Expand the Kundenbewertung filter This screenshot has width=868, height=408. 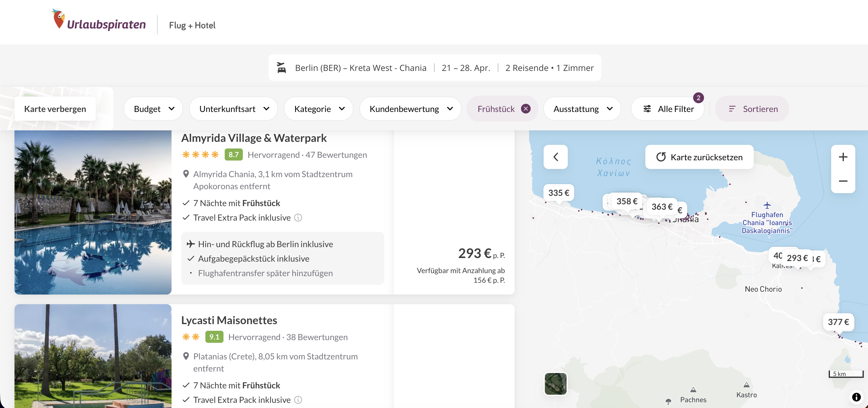[410, 109]
